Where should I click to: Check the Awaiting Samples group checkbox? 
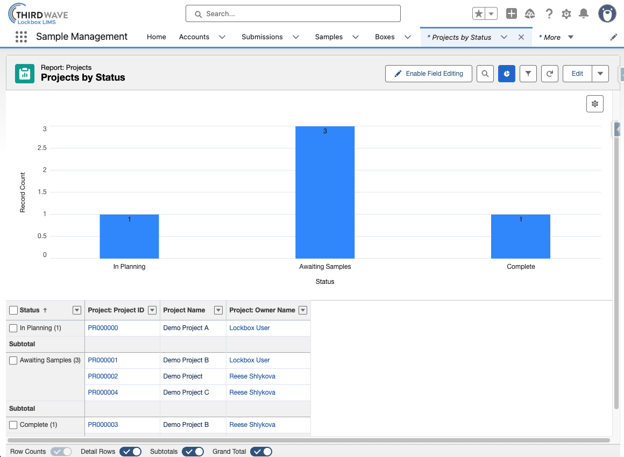[x=13, y=360]
